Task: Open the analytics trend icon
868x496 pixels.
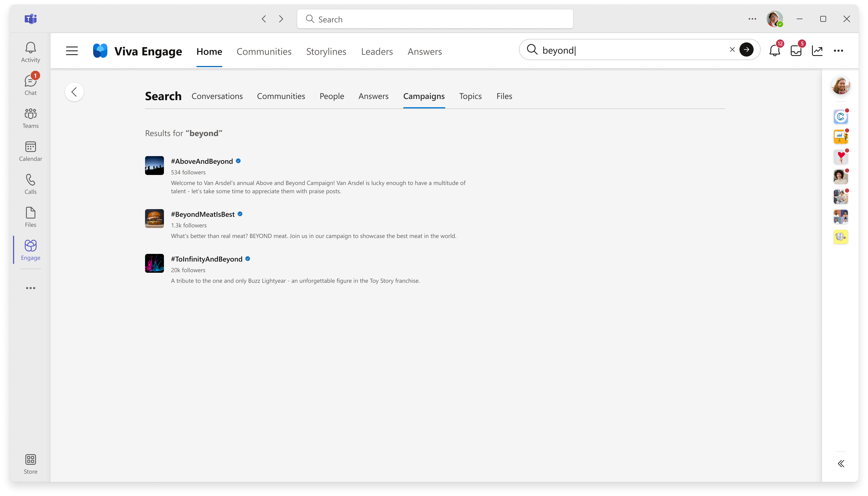Action: (817, 51)
